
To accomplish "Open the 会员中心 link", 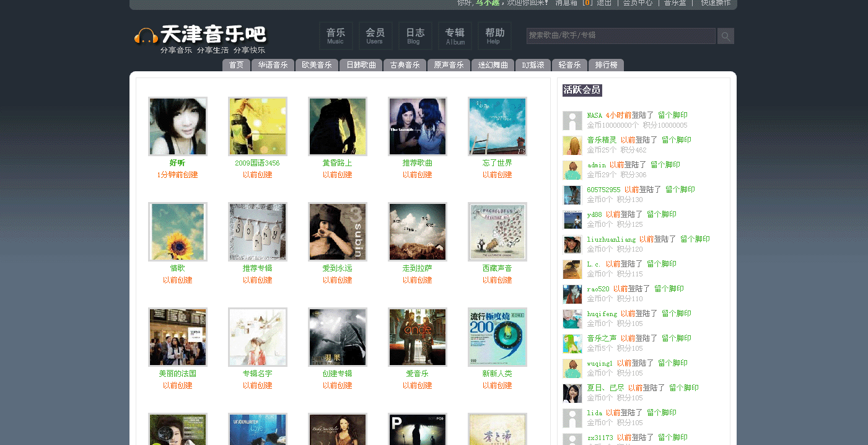I will click(x=638, y=3).
